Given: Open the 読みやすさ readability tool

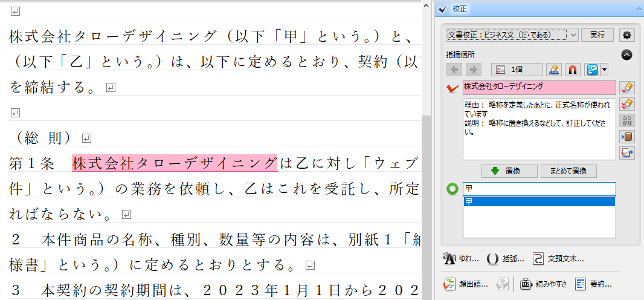Looking at the screenshot, I should (544, 284).
